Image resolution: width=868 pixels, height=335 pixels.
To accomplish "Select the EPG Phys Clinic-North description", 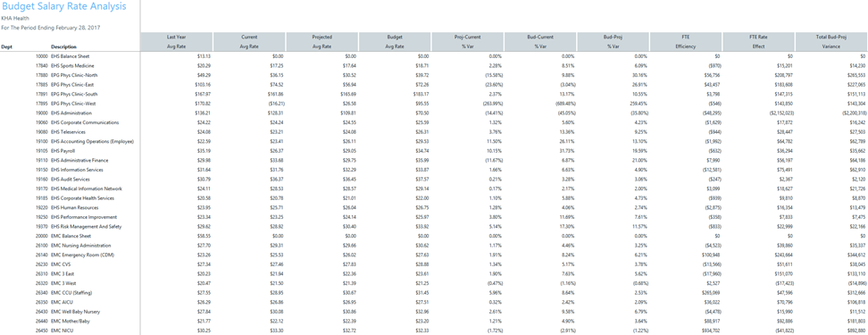I will [74, 75].
